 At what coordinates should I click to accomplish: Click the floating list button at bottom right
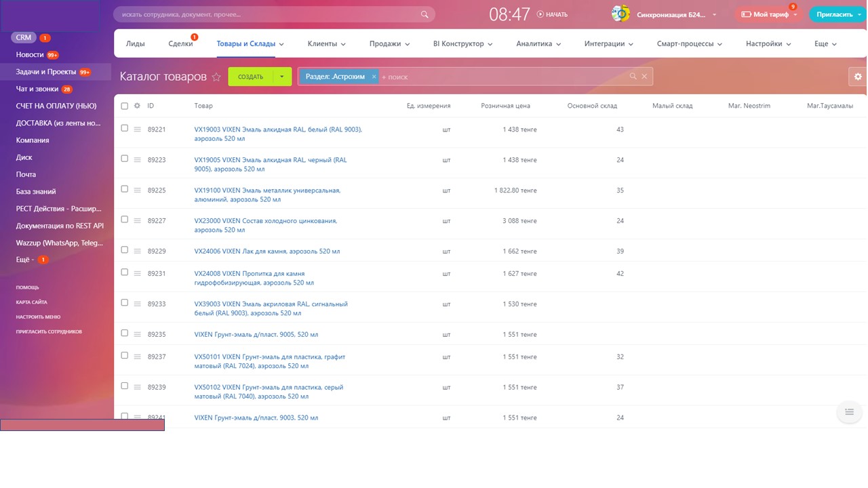pyautogui.click(x=849, y=411)
